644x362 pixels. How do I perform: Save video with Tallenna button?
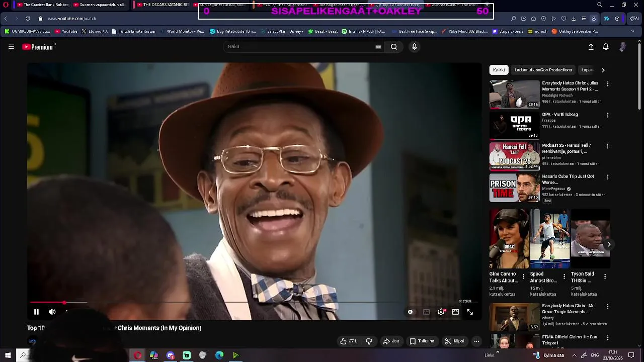pos(422,341)
